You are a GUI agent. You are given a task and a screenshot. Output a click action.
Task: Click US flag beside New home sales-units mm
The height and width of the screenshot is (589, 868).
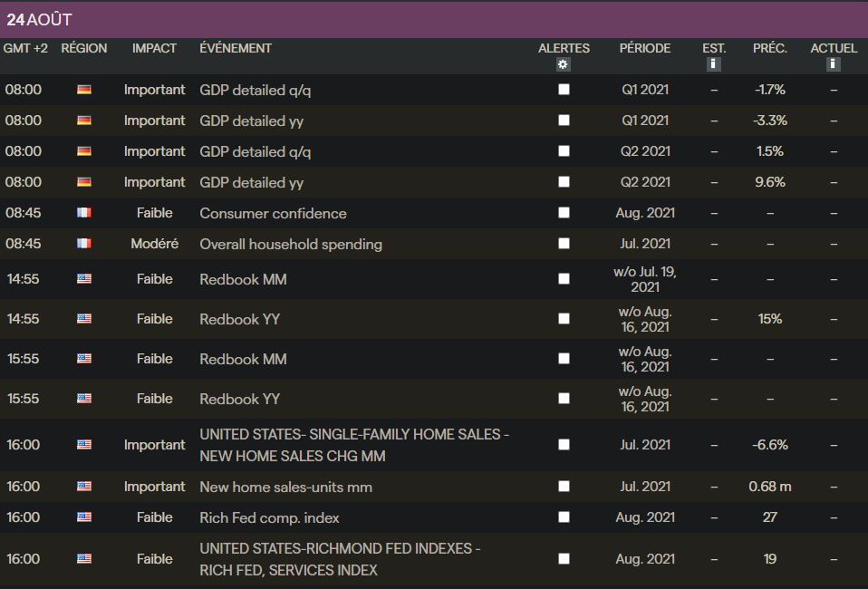84,487
